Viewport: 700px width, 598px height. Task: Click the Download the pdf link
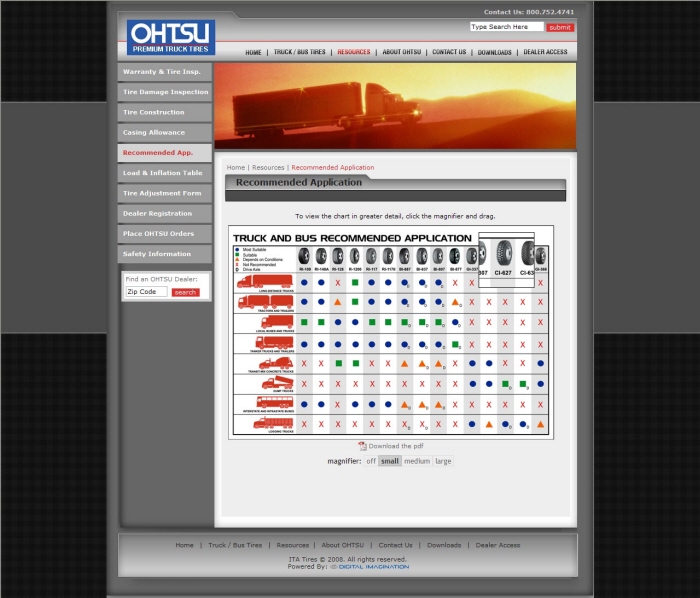[x=396, y=446]
